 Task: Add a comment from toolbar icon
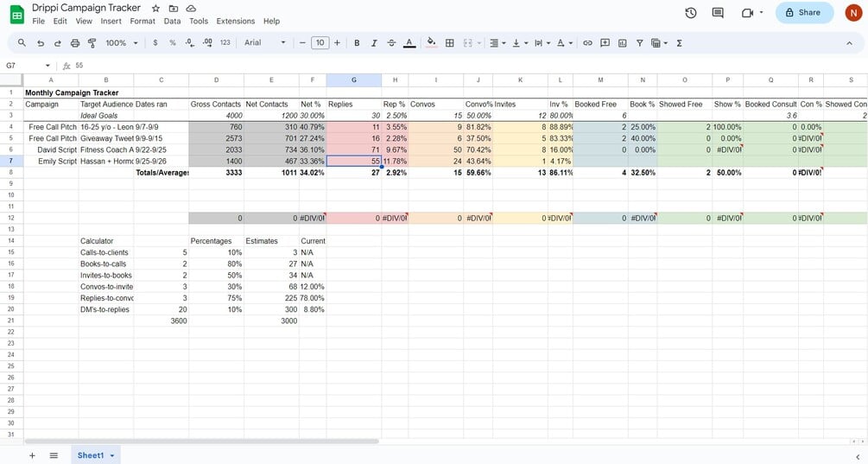pos(605,42)
